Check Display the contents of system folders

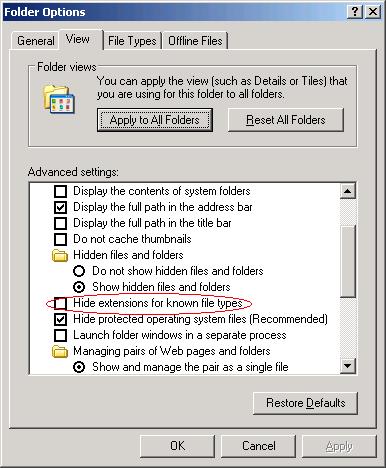(x=60, y=191)
